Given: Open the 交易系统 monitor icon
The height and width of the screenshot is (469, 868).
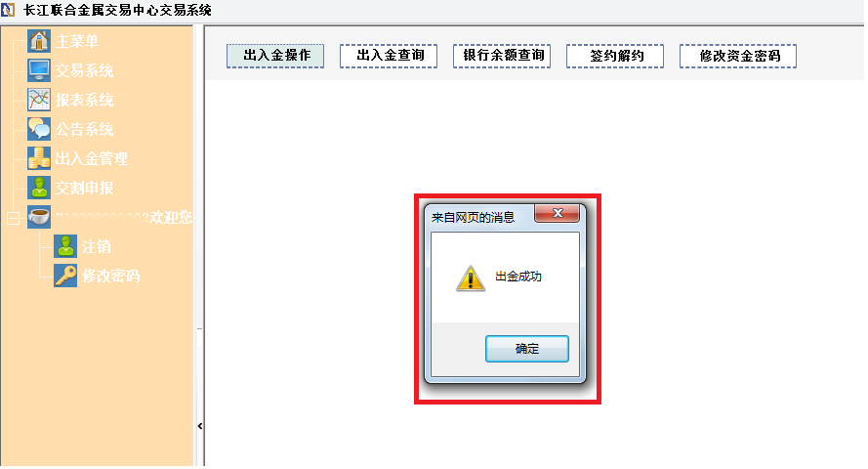Looking at the screenshot, I should [39, 70].
